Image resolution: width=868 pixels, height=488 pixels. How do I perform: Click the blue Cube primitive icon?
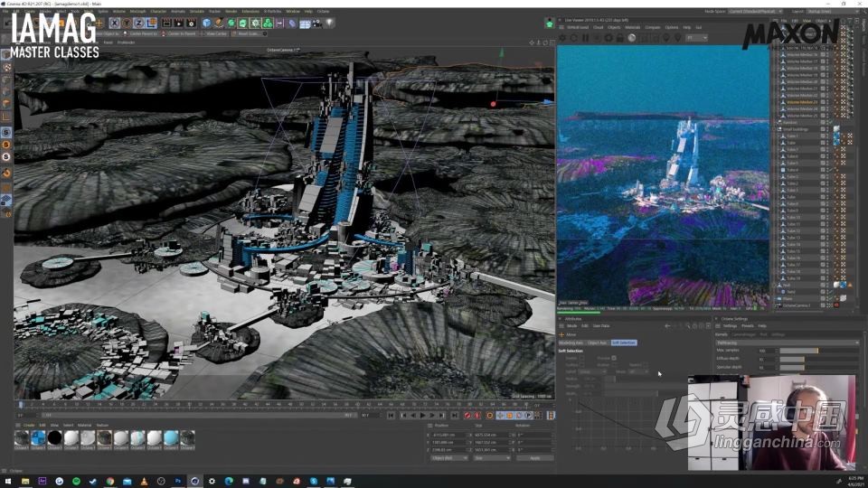[x=206, y=23]
